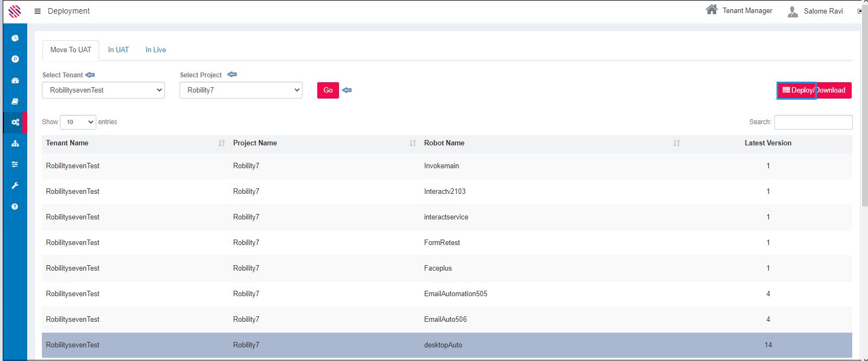Viewport: 868px width, 361px height.
Task: Expand the Select Project dropdown
Action: click(x=241, y=90)
